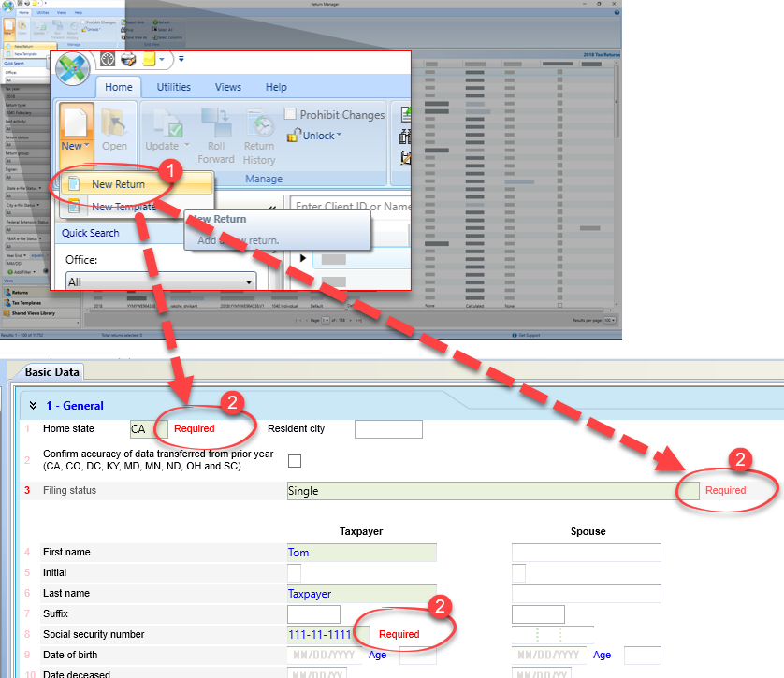Open State e-file Status filter dropdown
This screenshot has width=784, height=678.
coord(40,188)
